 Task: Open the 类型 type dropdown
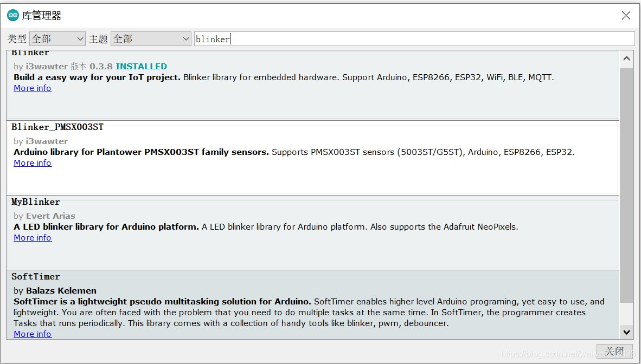tap(57, 39)
